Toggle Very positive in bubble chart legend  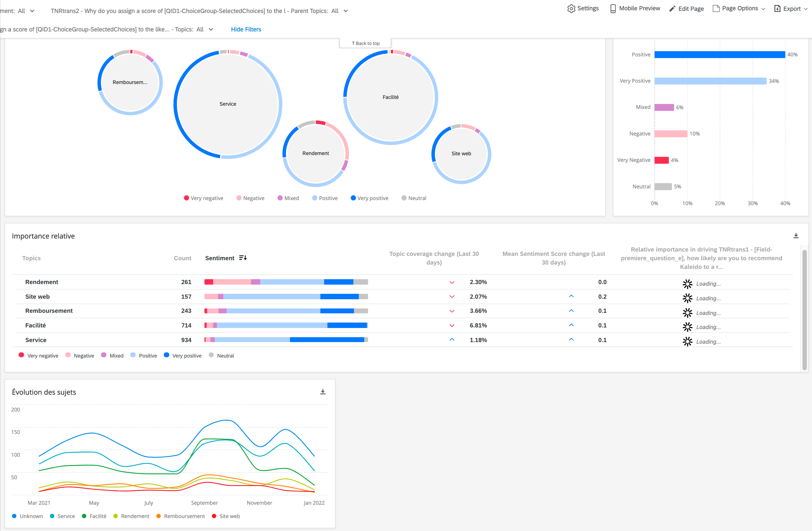tap(369, 198)
